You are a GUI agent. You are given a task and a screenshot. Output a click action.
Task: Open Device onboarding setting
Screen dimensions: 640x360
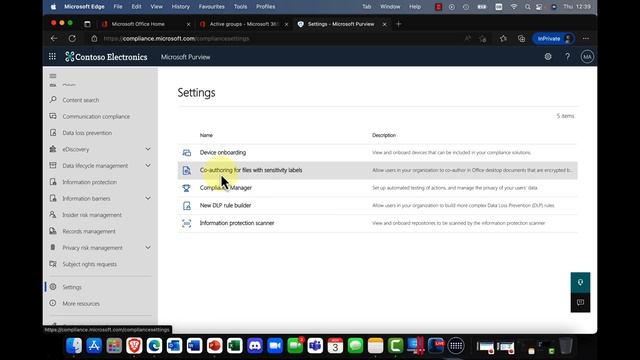[222, 152]
